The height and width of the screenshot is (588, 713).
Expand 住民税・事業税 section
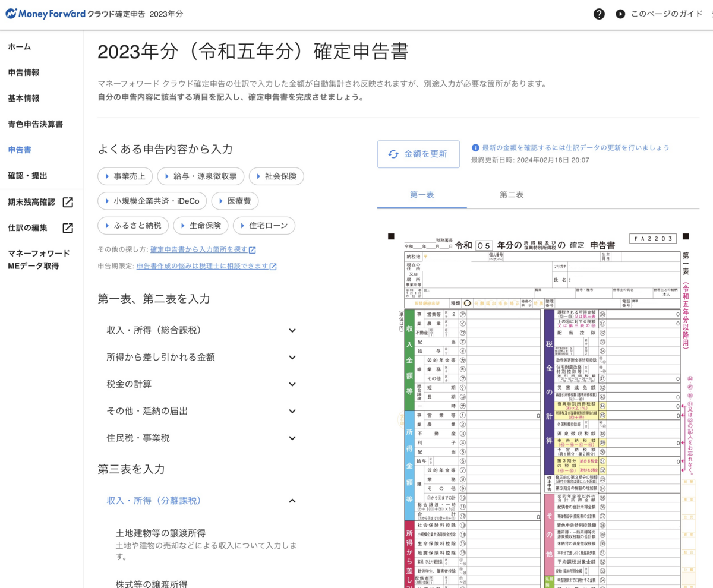tap(201, 438)
